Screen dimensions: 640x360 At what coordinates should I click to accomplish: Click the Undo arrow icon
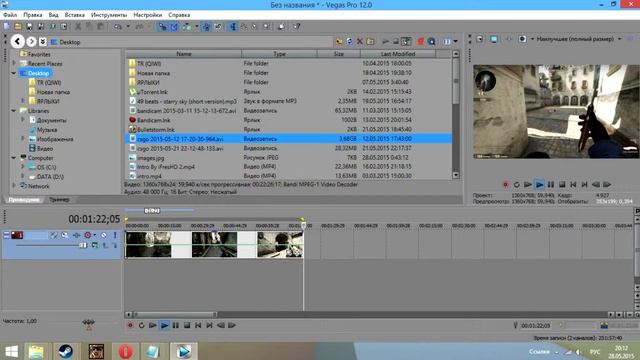coord(118,27)
